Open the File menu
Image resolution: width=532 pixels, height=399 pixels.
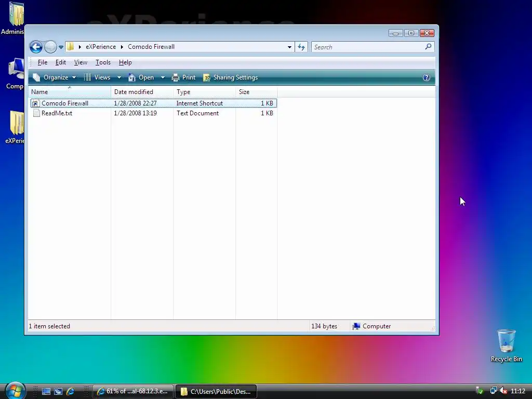tap(43, 62)
